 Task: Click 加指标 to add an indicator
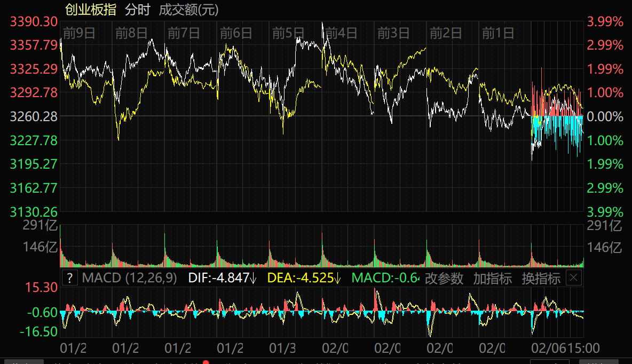click(492, 278)
